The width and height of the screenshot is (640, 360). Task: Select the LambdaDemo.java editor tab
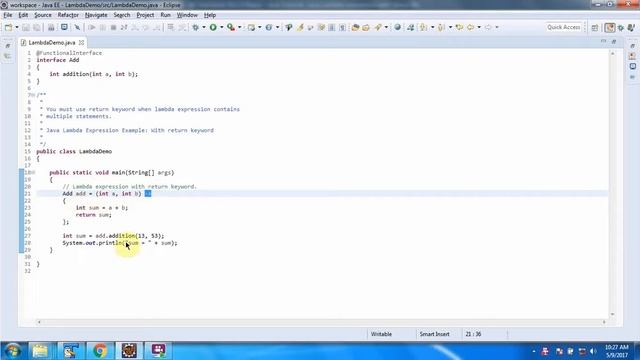52,42
